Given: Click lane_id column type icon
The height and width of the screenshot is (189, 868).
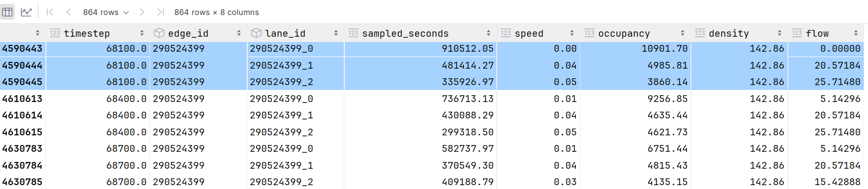Looking at the screenshot, I should (x=256, y=33).
